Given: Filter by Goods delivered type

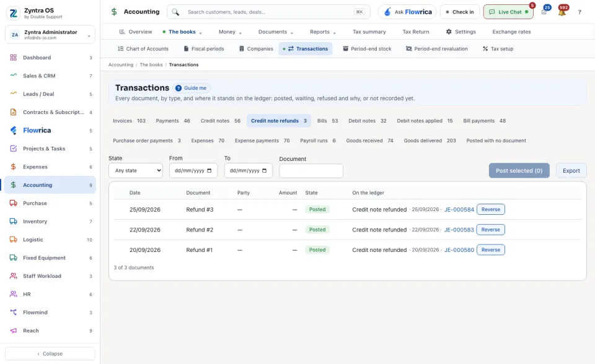Looking at the screenshot, I should (x=430, y=141).
